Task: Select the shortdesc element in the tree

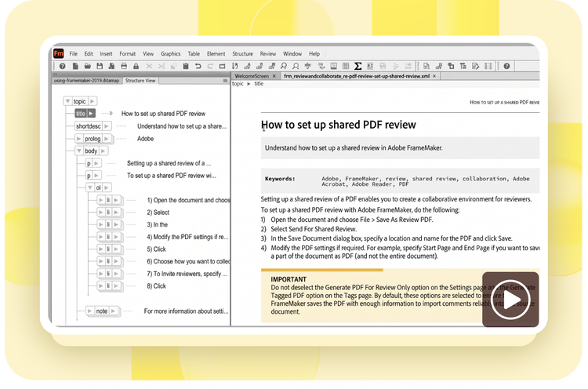Action: [x=88, y=126]
